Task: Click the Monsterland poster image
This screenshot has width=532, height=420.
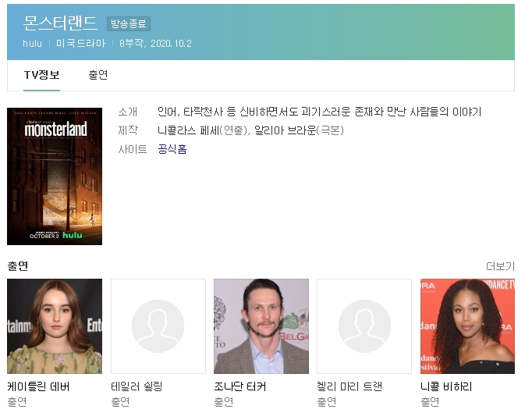Action: (x=55, y=176)
